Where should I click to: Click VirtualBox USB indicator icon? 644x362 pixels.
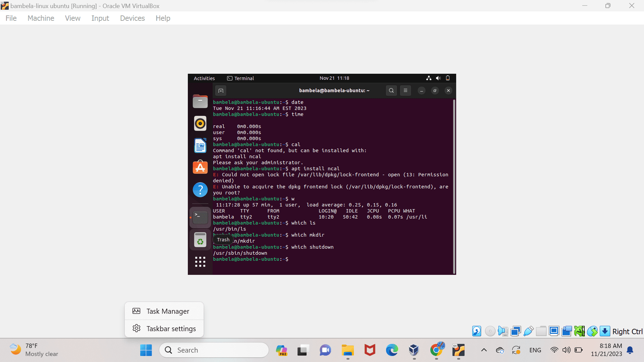tap(528, 331)
